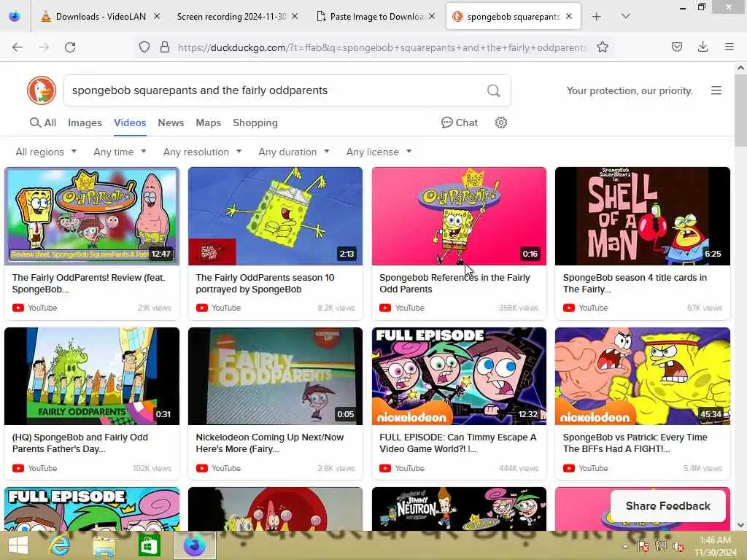This screenshot has height=560, width=747.
Task: Open Fairly OddParents season 10 portrayed title
Action: click(x=265, y=284)
